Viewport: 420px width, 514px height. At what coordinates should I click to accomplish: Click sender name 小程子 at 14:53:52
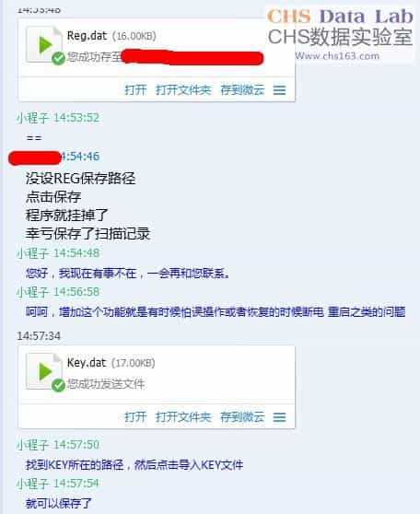(32, 118)
